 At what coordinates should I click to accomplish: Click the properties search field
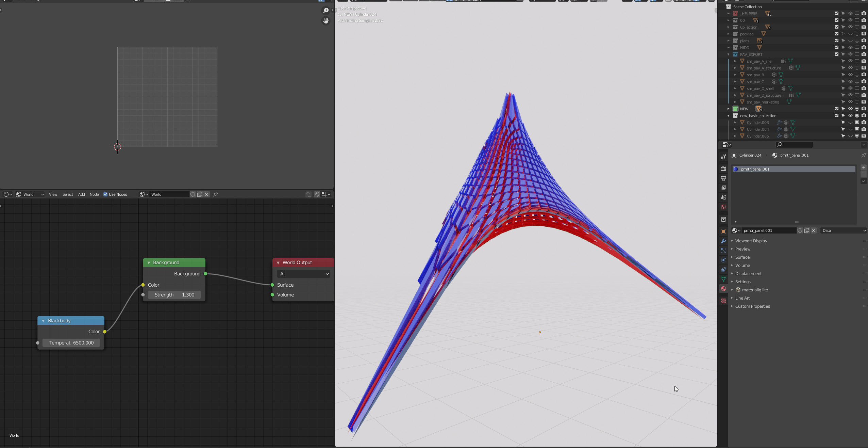[x=794, y=145]
